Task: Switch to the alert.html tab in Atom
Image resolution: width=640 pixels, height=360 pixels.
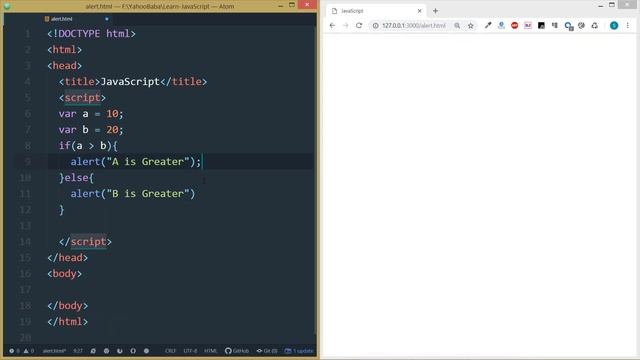Action: click(x=61, y=19)
